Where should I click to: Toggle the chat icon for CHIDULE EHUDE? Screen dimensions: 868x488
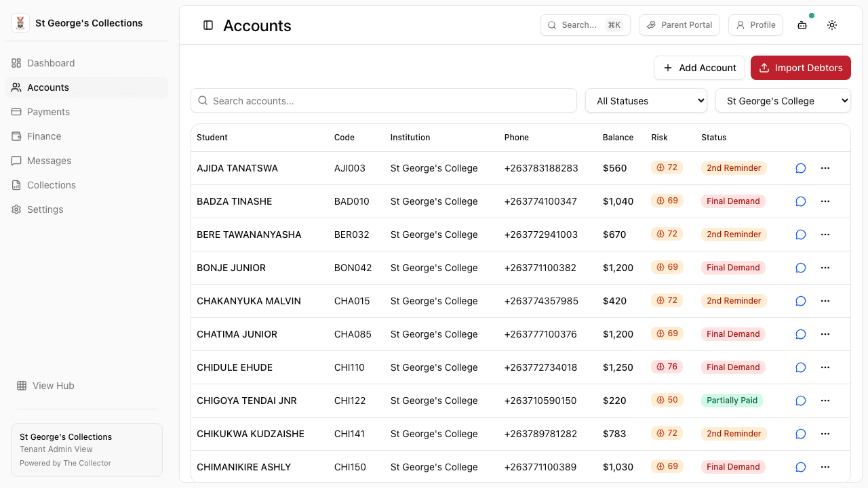click(x=800, y=367)
